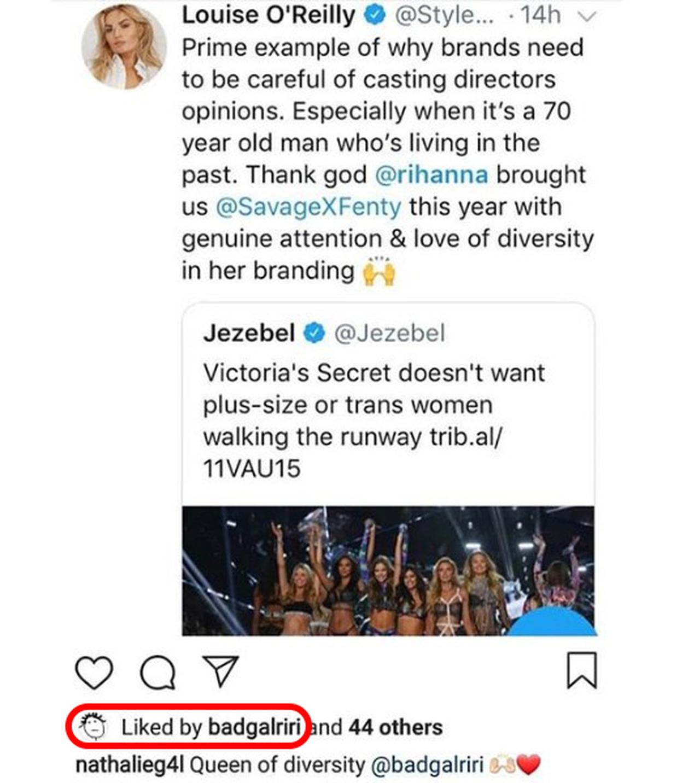
Task: Click the liker's small avatar icon
Action: coord(94,726)
